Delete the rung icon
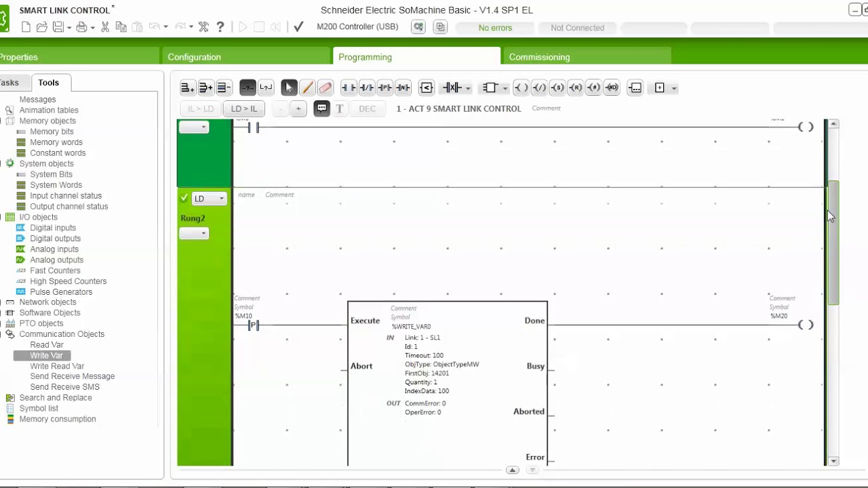This screenshot has width=868, height=488. coord(224,87)
